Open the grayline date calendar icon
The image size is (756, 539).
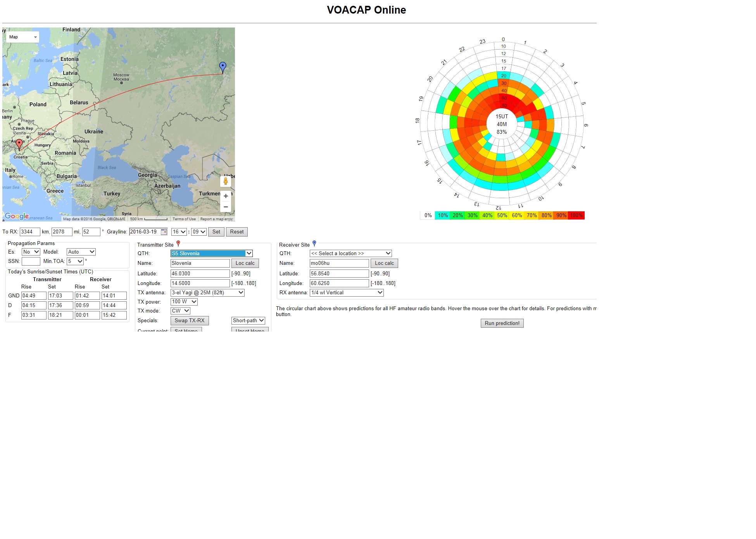click(x=164, y=232)
